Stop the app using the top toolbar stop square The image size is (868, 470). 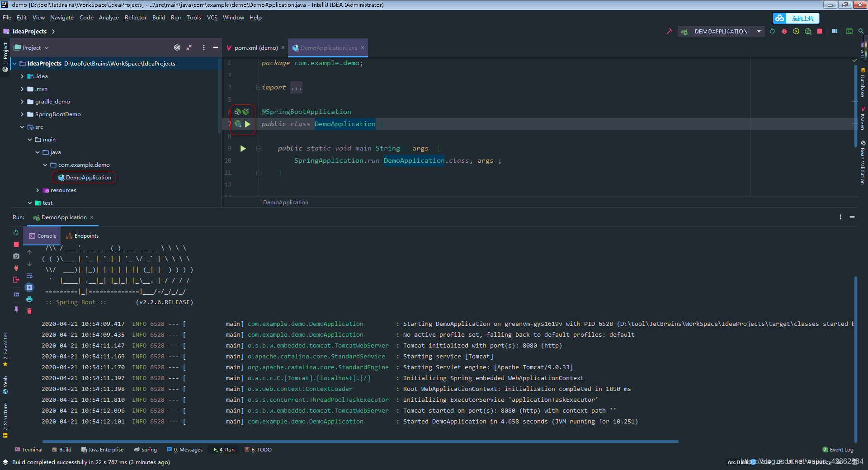click(x=820, y=31)
